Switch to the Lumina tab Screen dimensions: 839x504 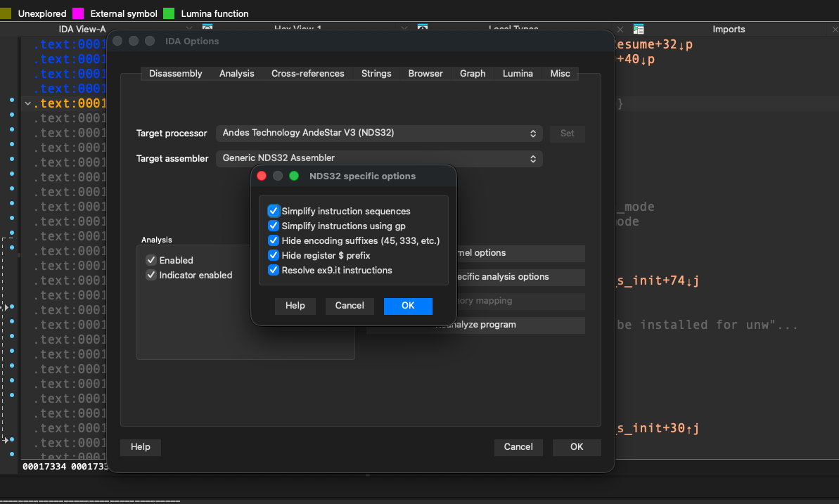[518, 73]
